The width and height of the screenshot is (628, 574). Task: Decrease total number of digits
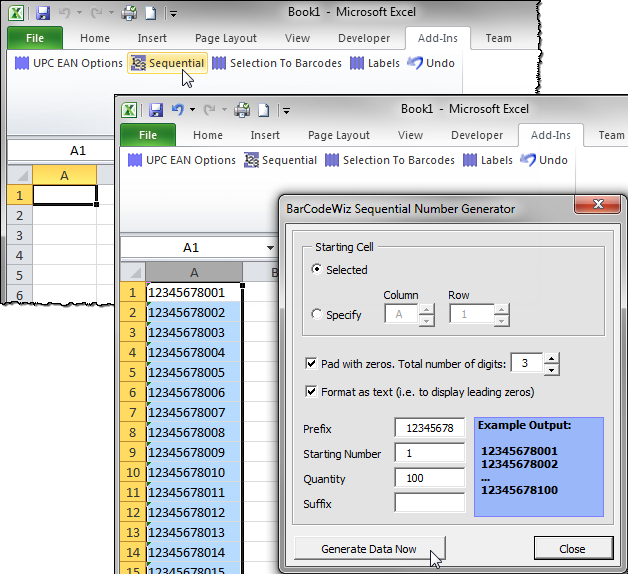click(x=552, y=370)
